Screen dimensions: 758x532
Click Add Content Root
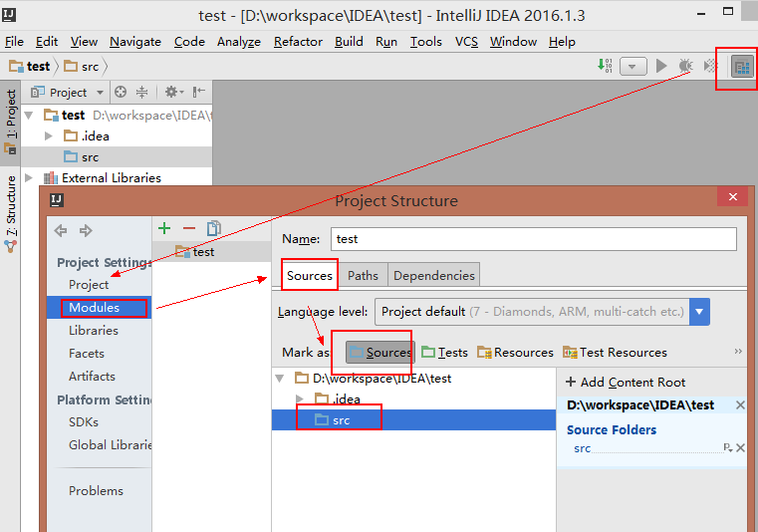(626, 383)
